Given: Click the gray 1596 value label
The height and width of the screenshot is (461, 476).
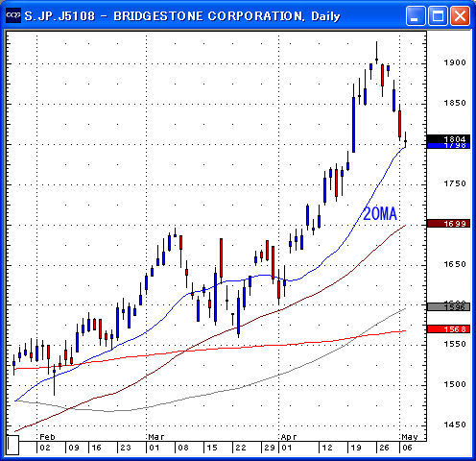Looking at the screenshot, I should point(448,307).
